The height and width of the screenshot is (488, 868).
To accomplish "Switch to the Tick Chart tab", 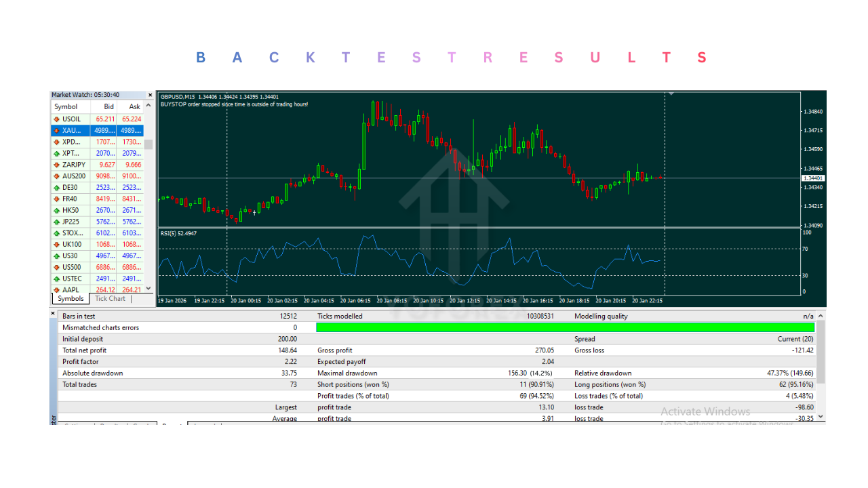I will point(109,298).
